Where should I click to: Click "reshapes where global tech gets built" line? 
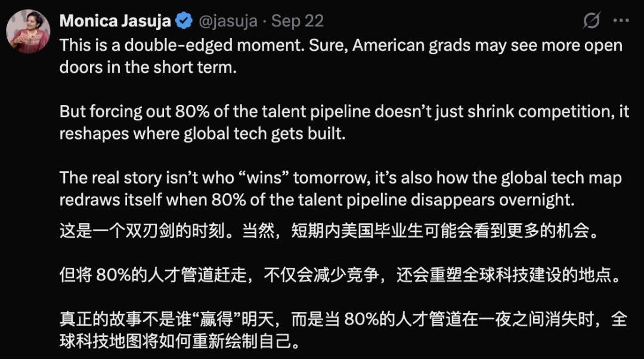[202, 133]
